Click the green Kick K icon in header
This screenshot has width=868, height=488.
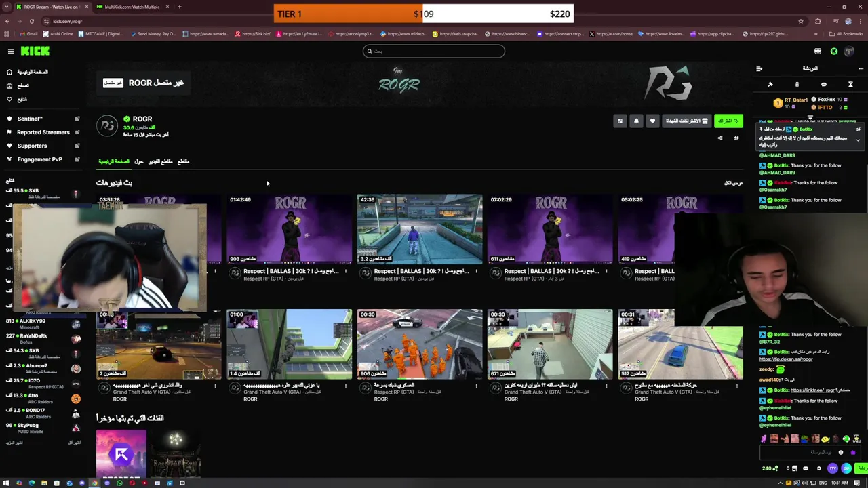834,51
